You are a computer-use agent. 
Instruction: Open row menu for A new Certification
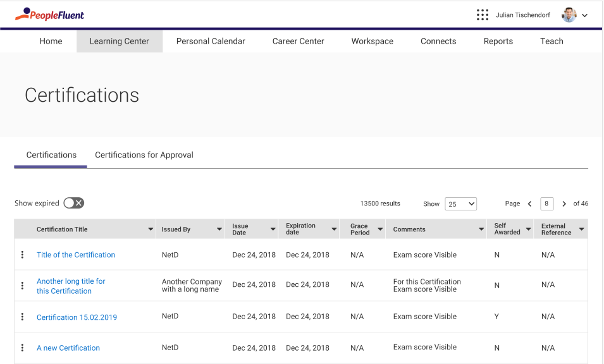point(22,348)
